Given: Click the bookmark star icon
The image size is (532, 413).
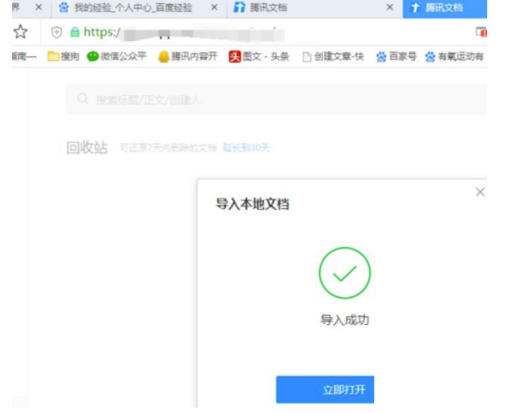Looking at the screenshot, I should click(21, 32).
